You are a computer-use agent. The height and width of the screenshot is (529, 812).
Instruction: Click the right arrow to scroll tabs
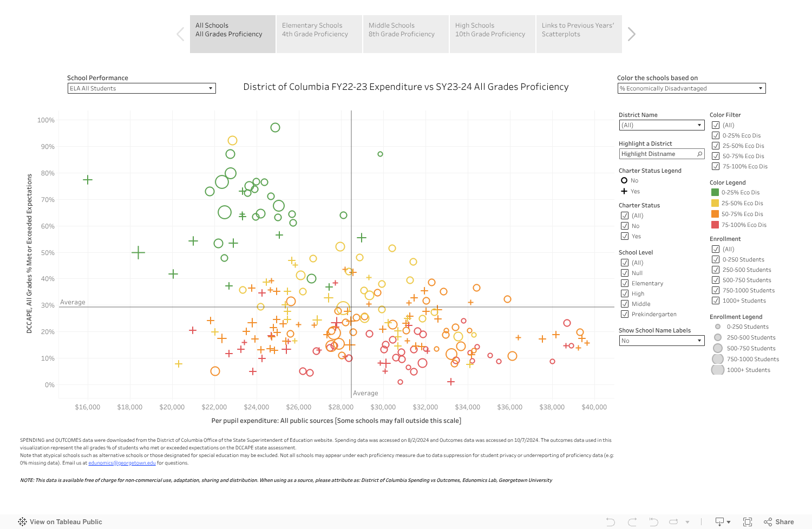coord(631,34)
